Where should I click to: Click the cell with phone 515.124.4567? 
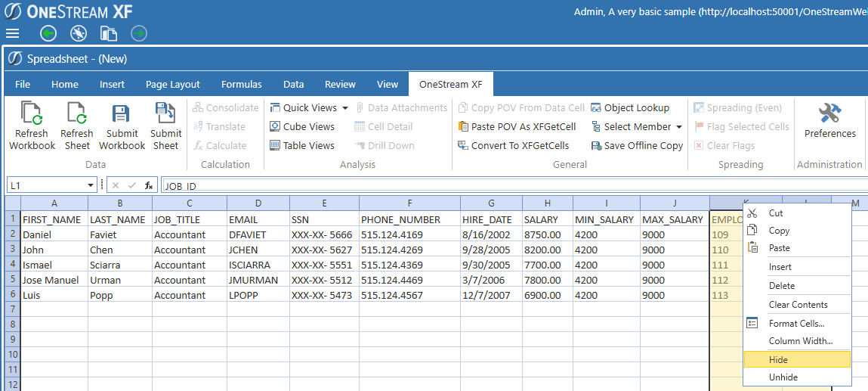click(x=409, y=295)
